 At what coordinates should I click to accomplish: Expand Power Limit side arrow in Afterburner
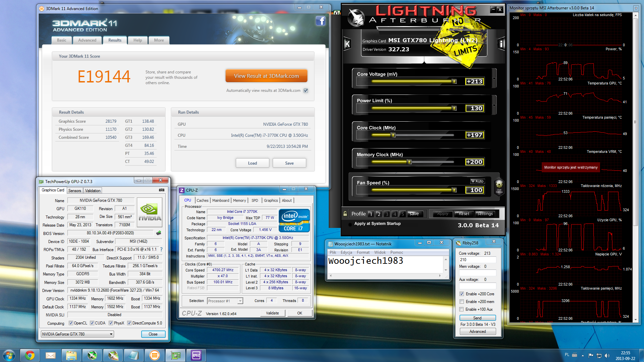[x=494, y=105]
